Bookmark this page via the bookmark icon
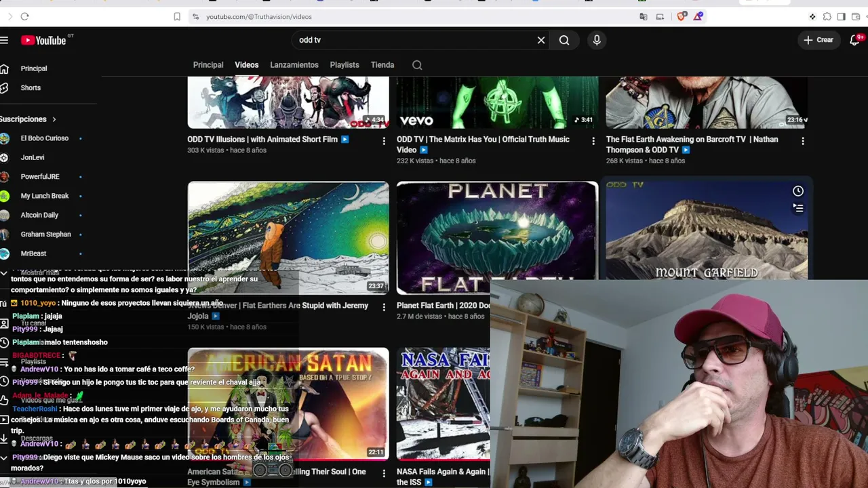Screen dimensions: 868x488 (177, 16)
